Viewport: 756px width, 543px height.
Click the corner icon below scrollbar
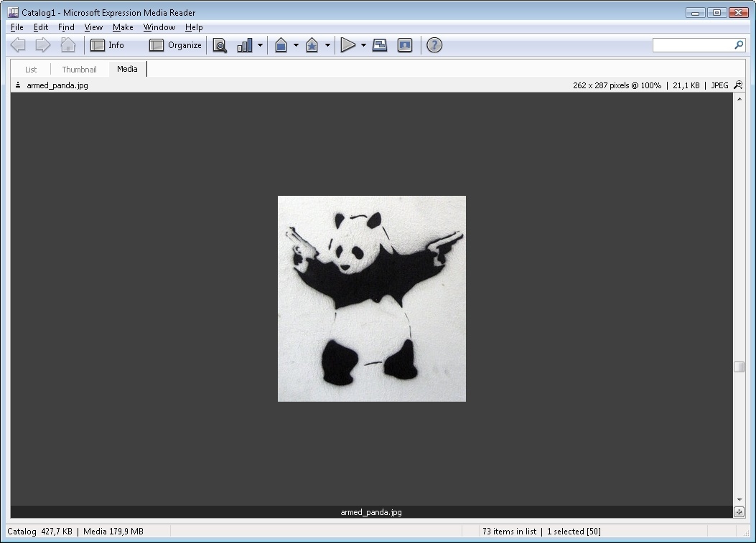tap(739, 512)
